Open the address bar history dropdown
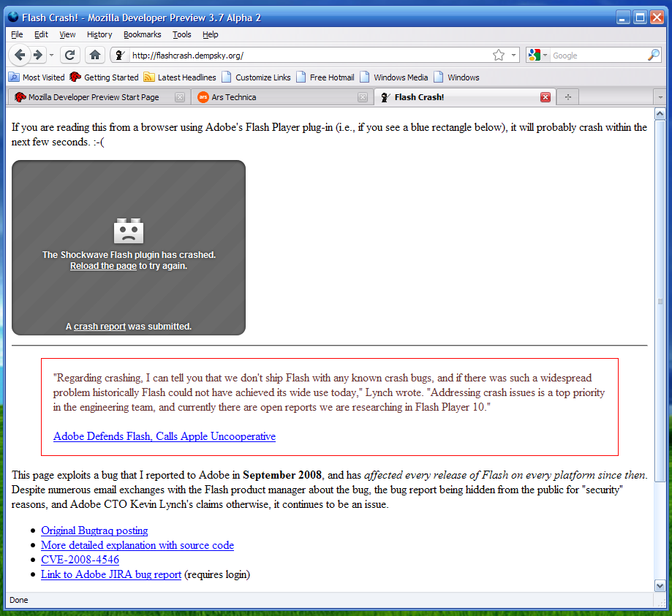The image size is (672, 616). (513, 56)
